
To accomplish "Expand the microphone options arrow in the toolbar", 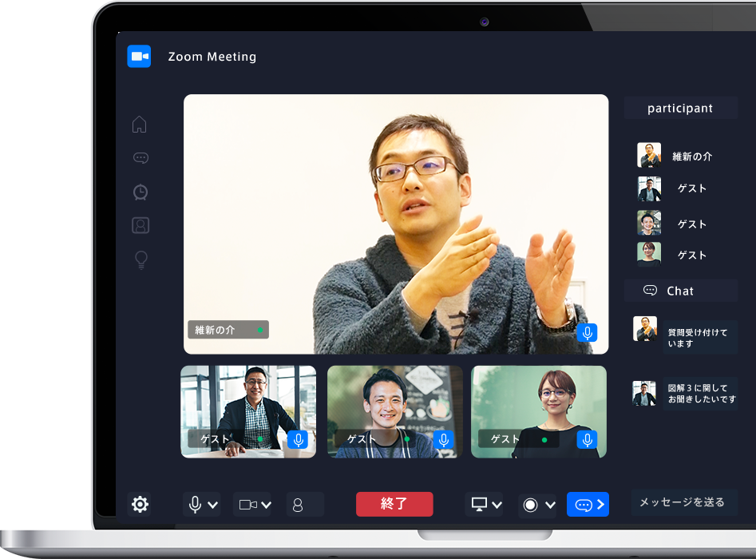I will point(213,505).
